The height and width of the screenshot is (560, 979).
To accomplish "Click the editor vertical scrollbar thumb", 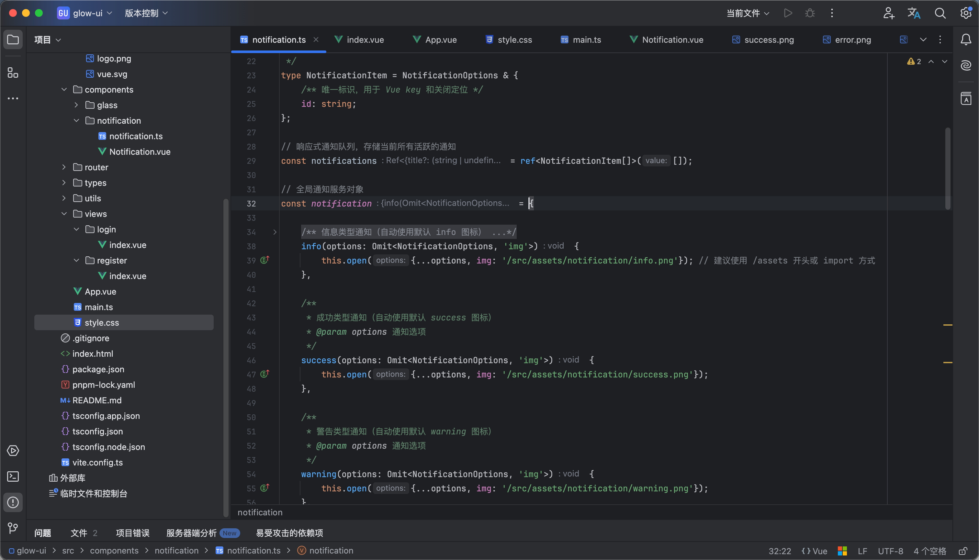I will click(948, 168).
